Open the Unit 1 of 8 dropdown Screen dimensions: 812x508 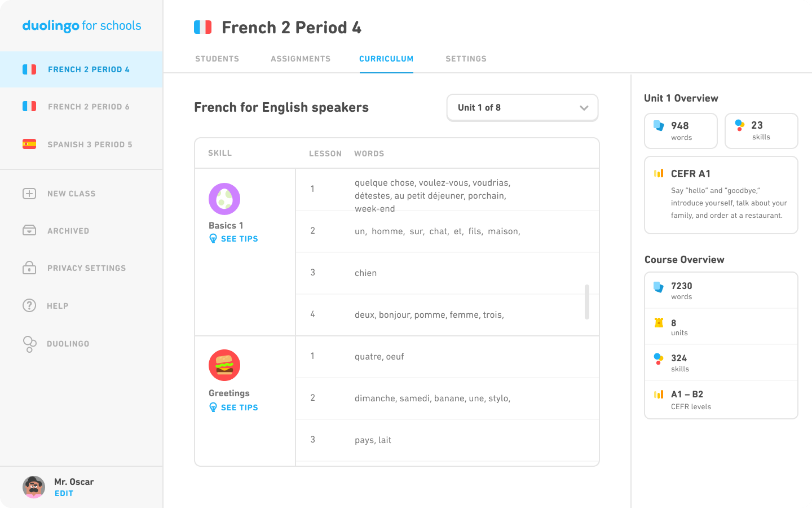click(522, 107)
